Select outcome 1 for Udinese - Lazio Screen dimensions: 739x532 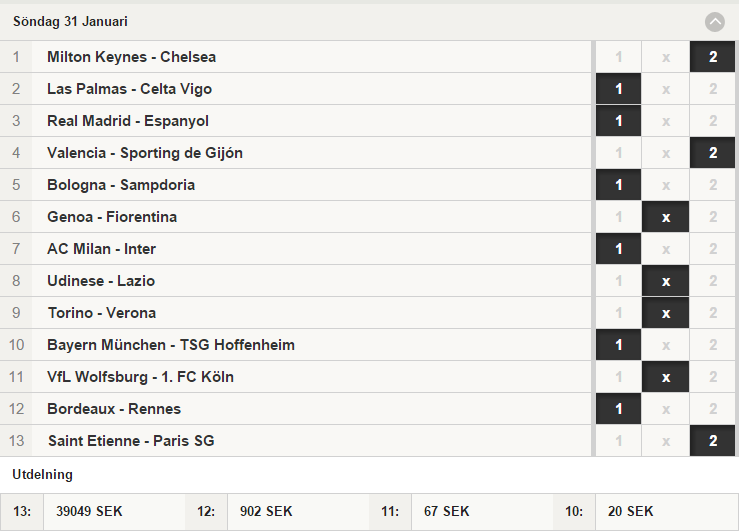[x=618, y=281]
